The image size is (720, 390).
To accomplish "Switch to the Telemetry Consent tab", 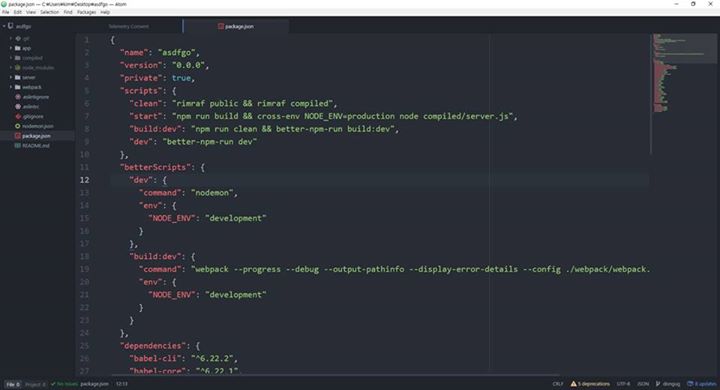I will click(129, 26).
